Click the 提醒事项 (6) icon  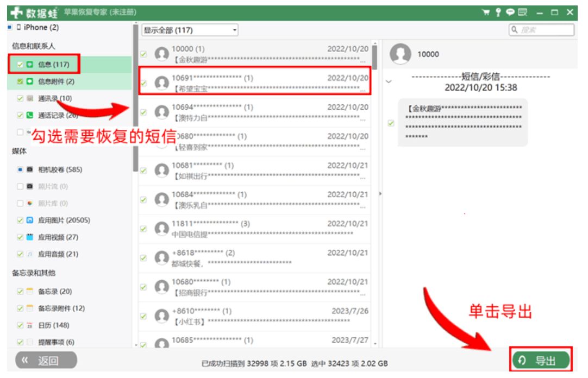pos(30,342)
